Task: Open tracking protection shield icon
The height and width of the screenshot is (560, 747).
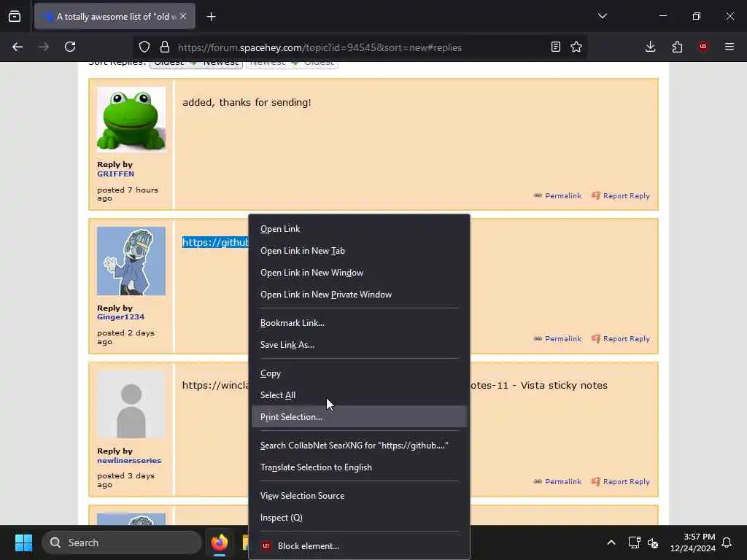Action: pos(144,47)
